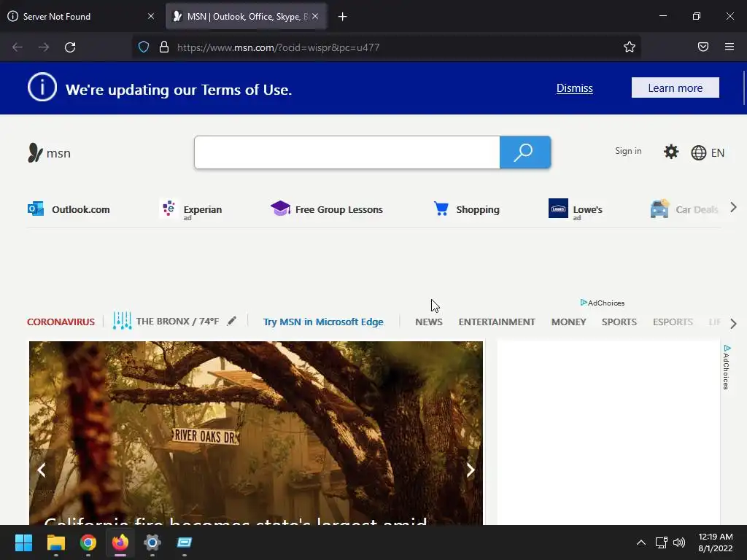The height and width of the screenshot is (560, 747).
Task: Open the Shopping cart shortcut
Action: pyautogui.click(x=466, y=209)
